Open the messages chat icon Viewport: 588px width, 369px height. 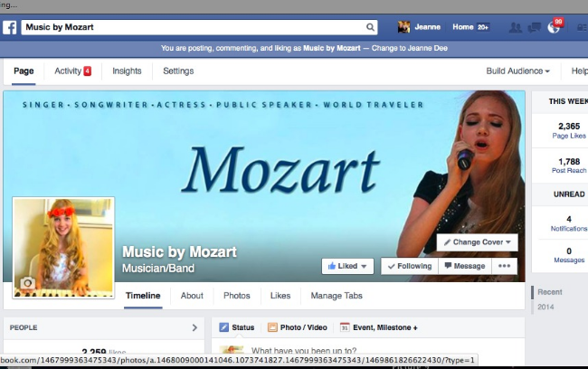pos(534,27)
